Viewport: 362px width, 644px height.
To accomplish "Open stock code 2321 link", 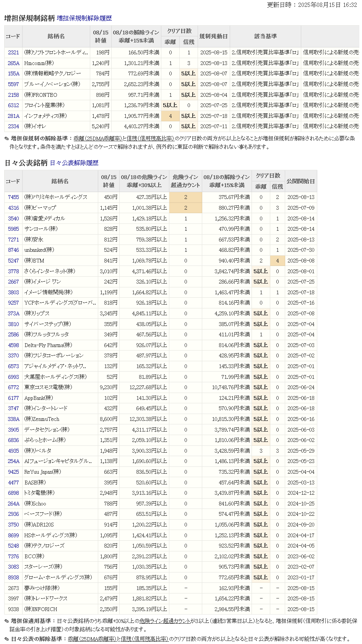I will (x=13, y=52).
